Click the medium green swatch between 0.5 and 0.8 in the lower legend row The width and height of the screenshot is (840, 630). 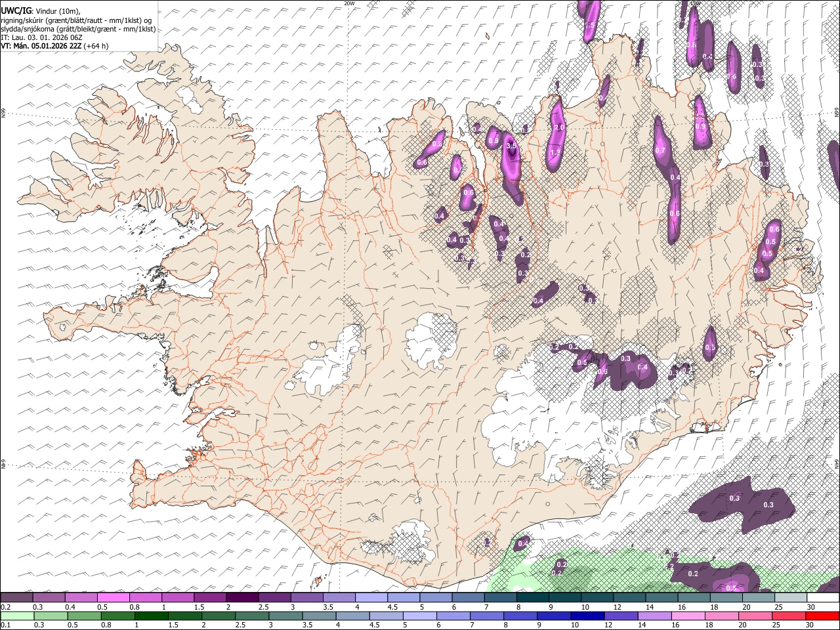pos(83,616)
